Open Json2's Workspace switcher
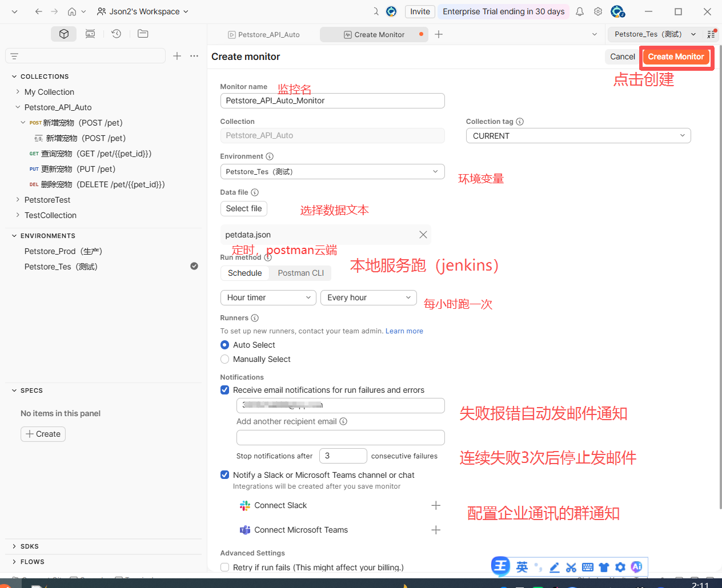Viewport: 722px width, 588px height. tap(143, 11)
